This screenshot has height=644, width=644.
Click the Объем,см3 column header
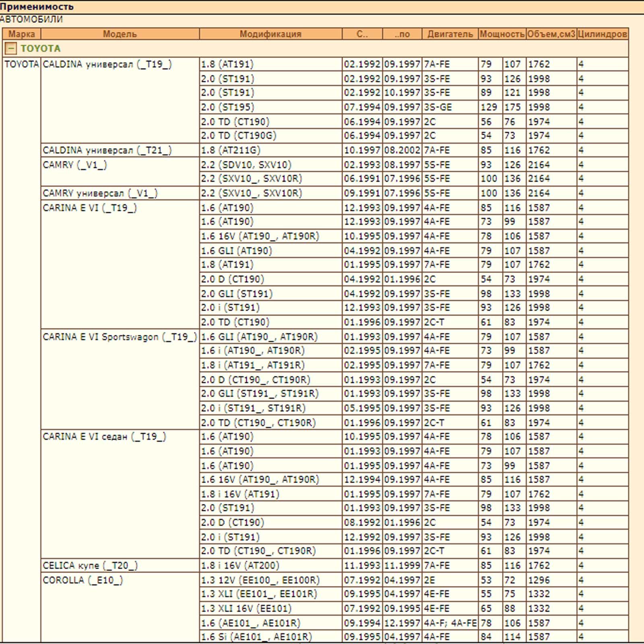pos(551,34)
